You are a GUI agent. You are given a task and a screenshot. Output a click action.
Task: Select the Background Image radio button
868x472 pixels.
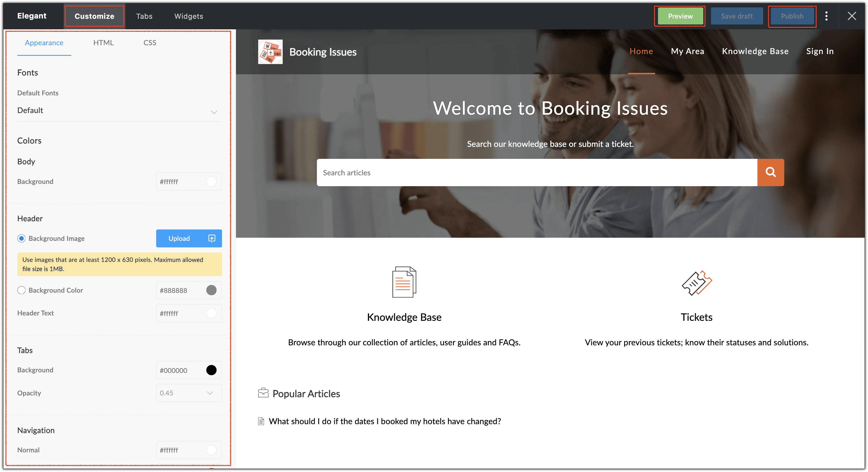[x=22, y=238]
